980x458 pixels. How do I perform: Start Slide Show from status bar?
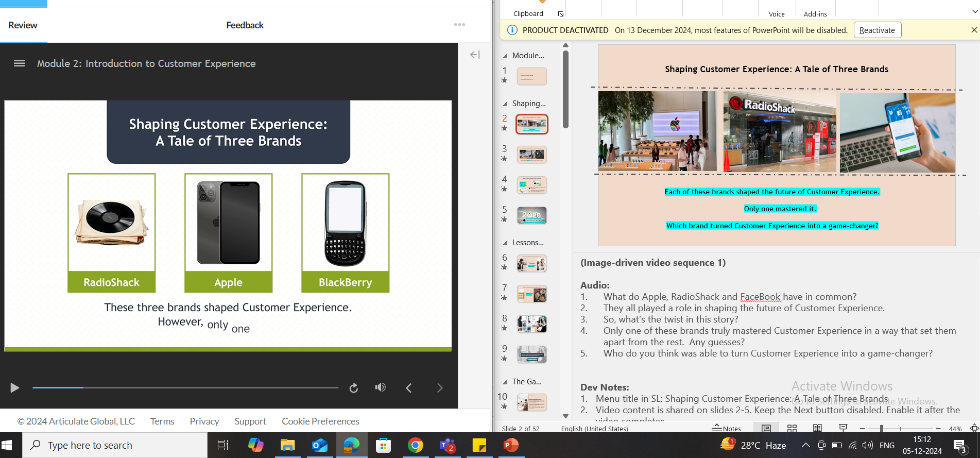point(843,428)
